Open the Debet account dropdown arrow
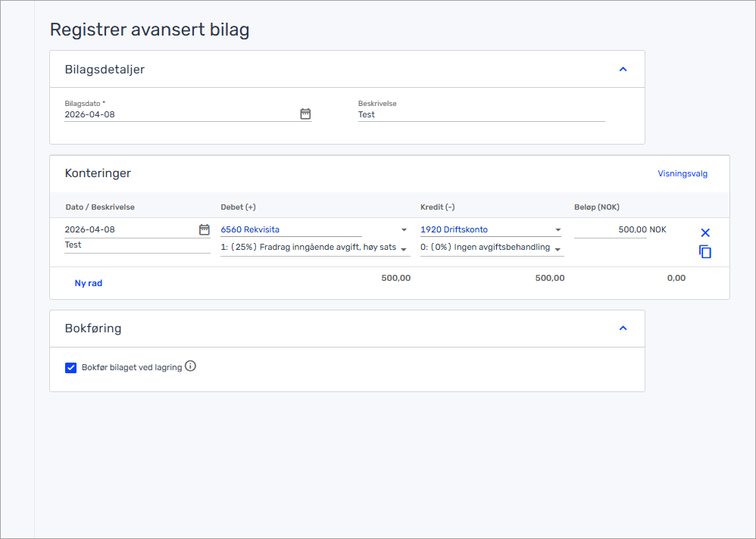 pyautogui.click(x=404, y=230)
